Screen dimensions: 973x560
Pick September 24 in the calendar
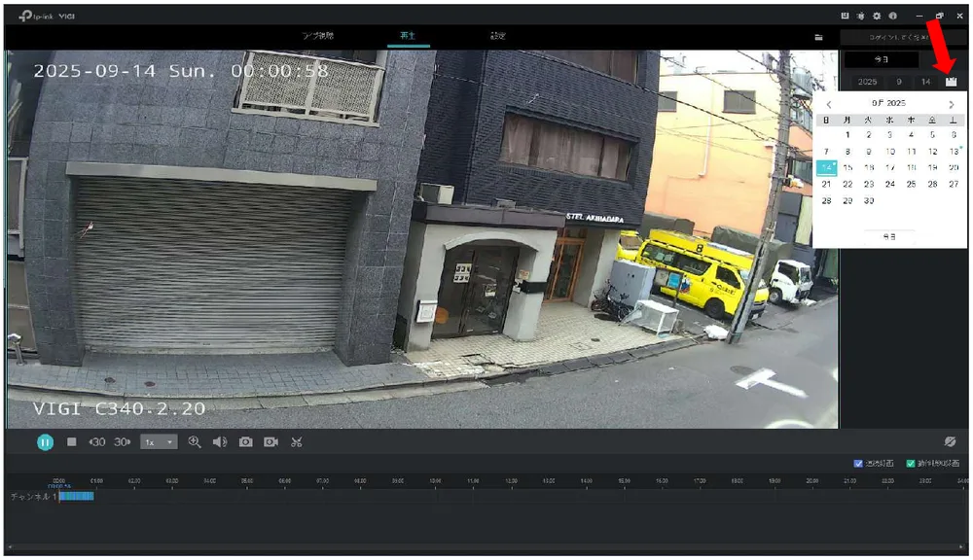click(890, 184)
